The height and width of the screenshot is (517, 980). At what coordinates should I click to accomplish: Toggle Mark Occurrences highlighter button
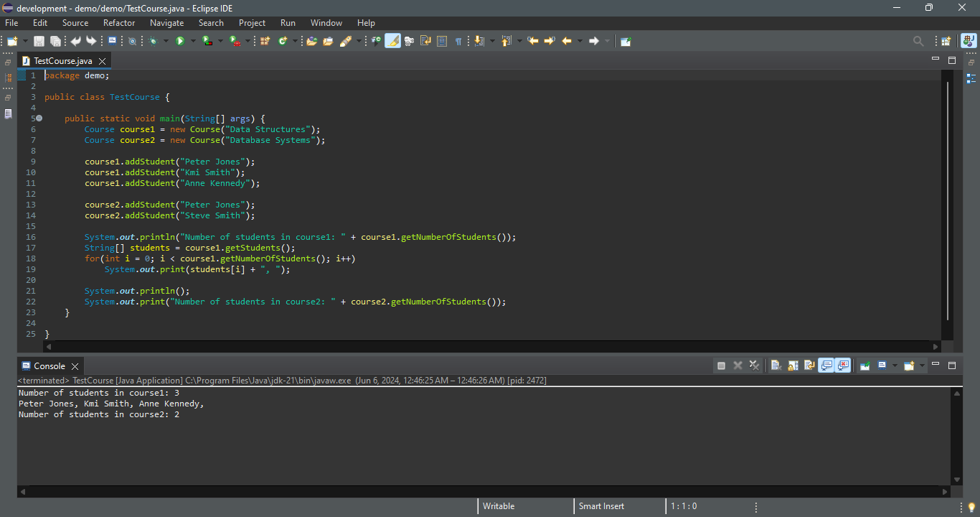coord(392,41)
